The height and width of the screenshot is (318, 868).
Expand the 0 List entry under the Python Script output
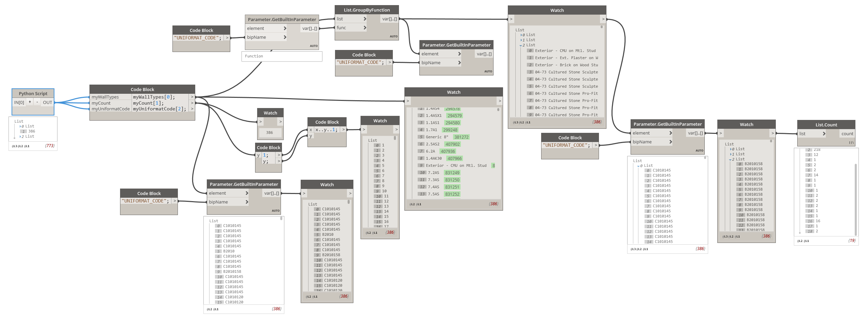click(x=20, y=126)
